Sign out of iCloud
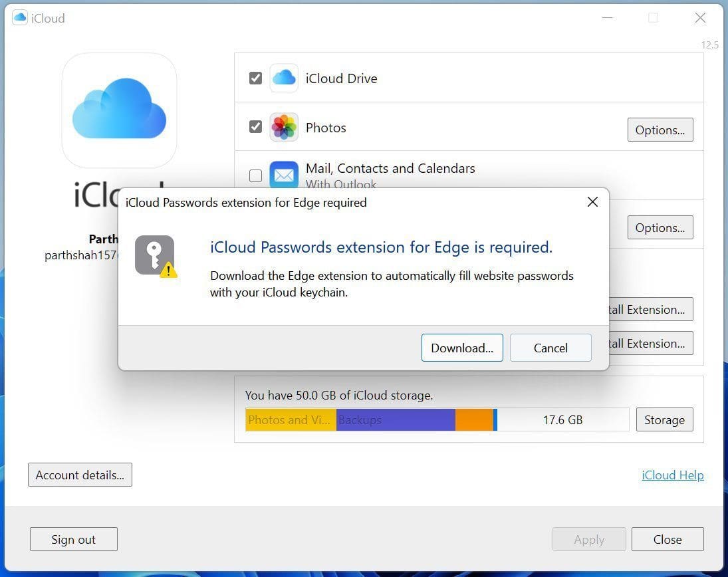Image resolution: width=728 pixels, height=577 pixels. pos(73,539)
